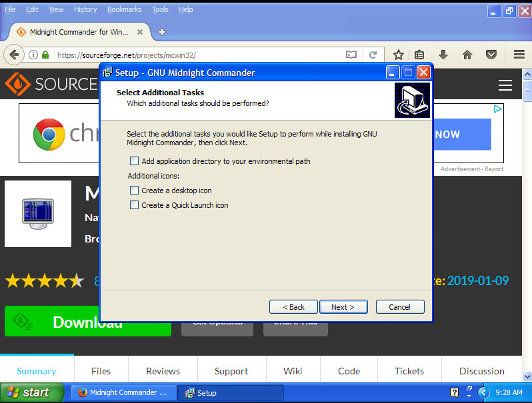This screenshot has width=532, height=403.
Task: Click the Setup taskbar button
Action: pyautogui.click(x=231, y=392)
